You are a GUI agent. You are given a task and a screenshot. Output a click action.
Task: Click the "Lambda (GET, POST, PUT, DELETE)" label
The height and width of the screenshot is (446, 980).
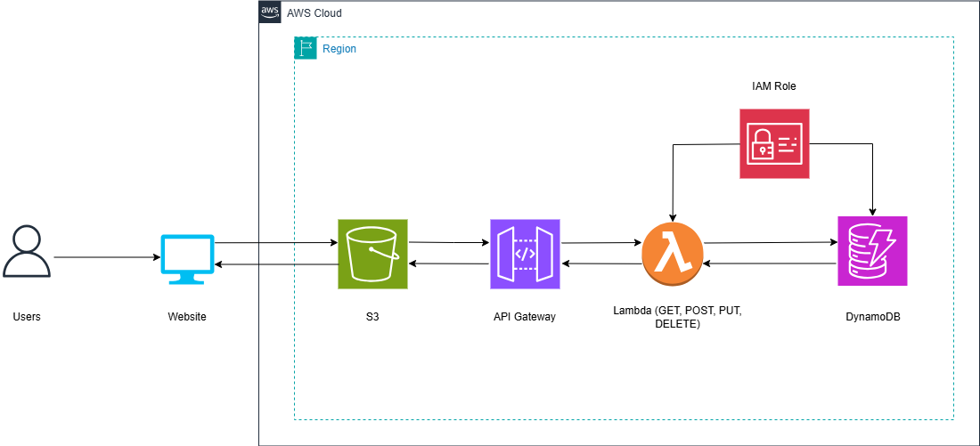[677, 317]
